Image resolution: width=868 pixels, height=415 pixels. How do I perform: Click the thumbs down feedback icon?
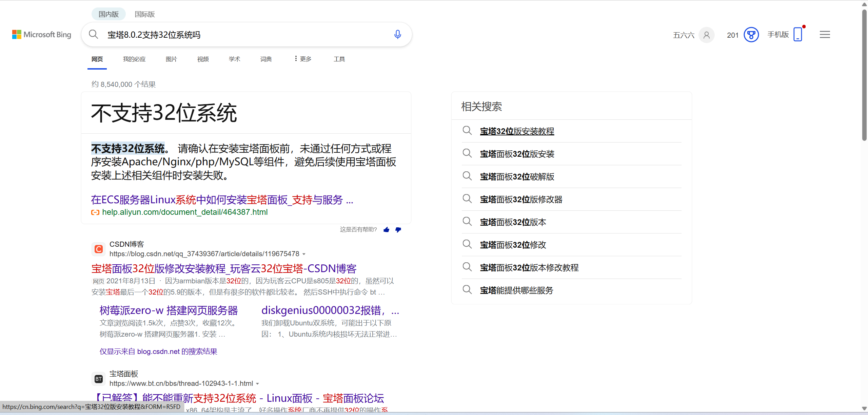pos(398,230)
